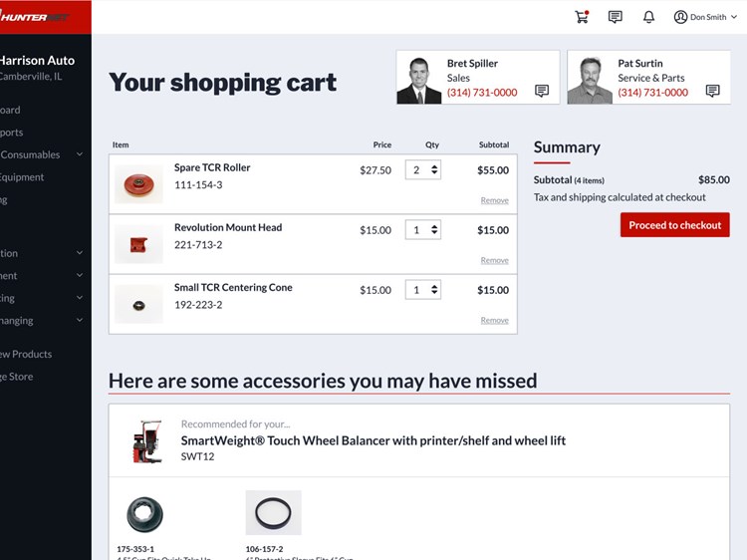Message Bret Spiller via chat icon
The width and height of the screenshot is (747, 560).
click(x=542, y=91)
